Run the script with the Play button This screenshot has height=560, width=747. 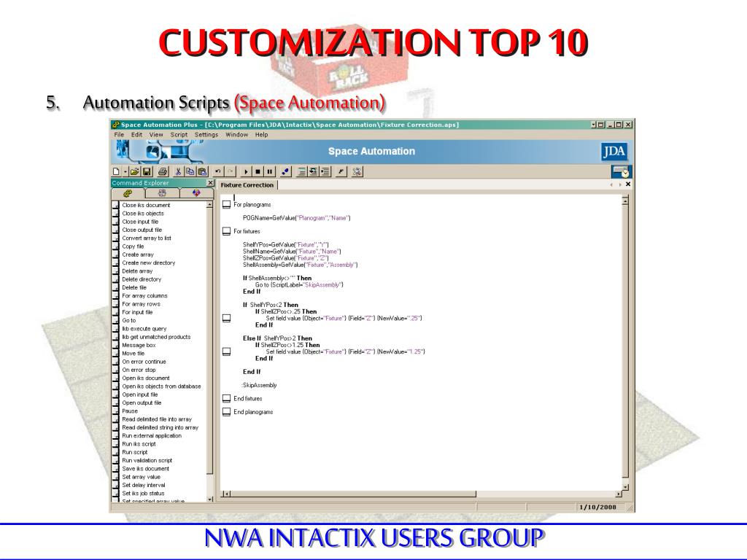(x=246, y=171)
